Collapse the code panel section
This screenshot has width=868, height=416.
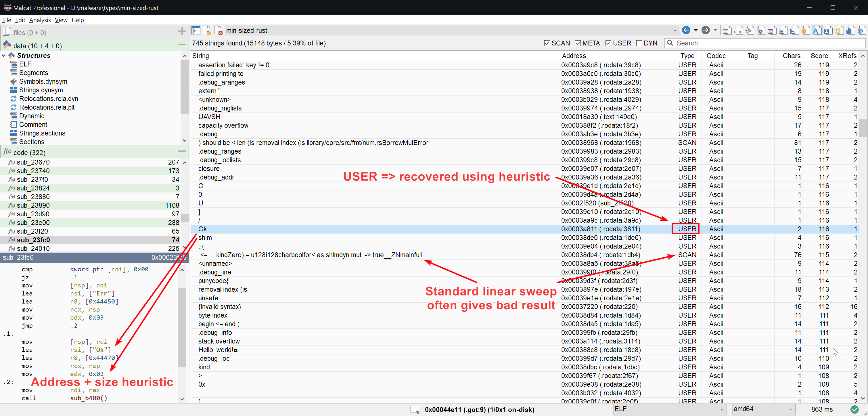[182, 151]
